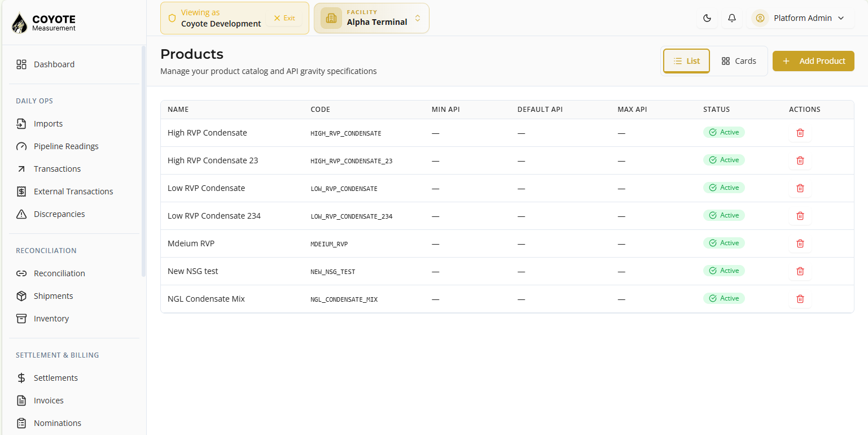
Task: Click the DEFAULT API column header
Action: [x=540, y=110]
